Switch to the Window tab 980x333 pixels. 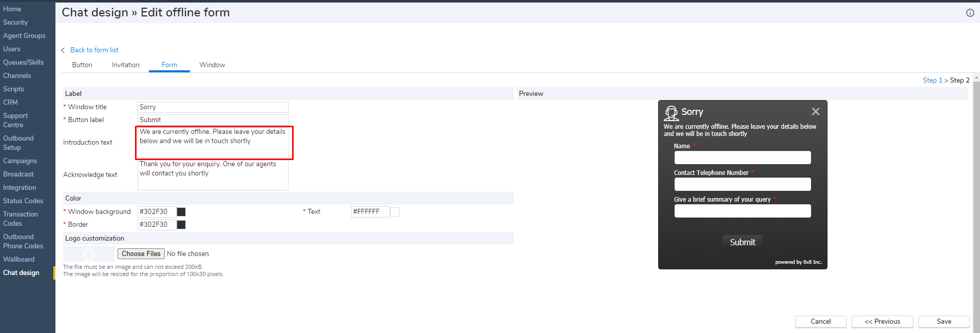pyautogui.click(x=212, y=65)
